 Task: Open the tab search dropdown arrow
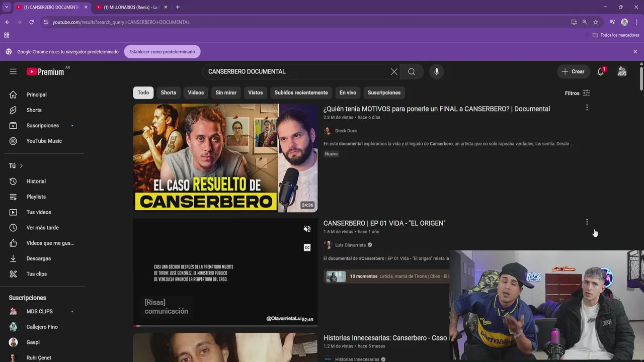pyautogui.click(x=7, y=7)
